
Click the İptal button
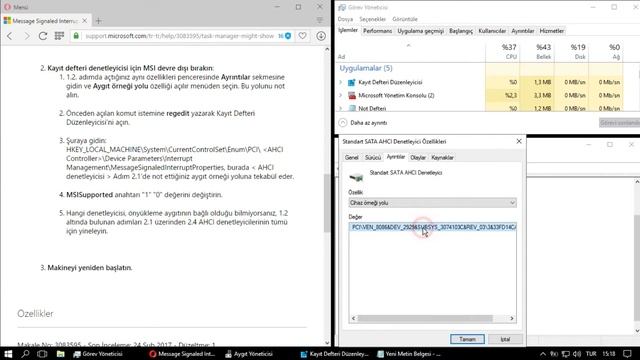pyautogui.click(x=505, y=339)
